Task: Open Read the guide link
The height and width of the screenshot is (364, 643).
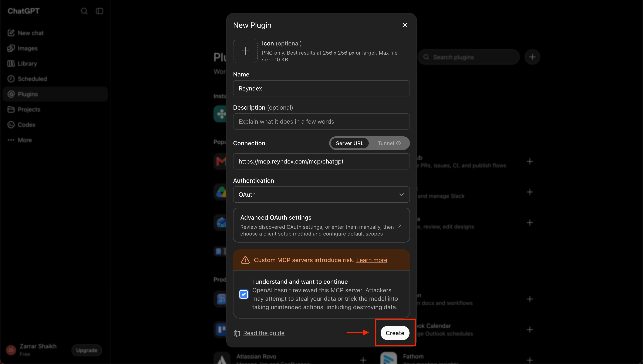Action: click(x=264, y=333)
